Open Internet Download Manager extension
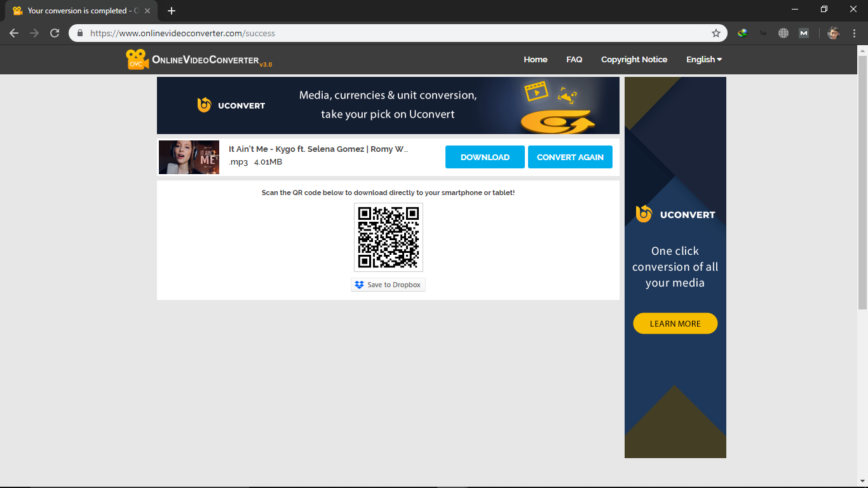This screenshot has height=488, width=868. point(742,33)
